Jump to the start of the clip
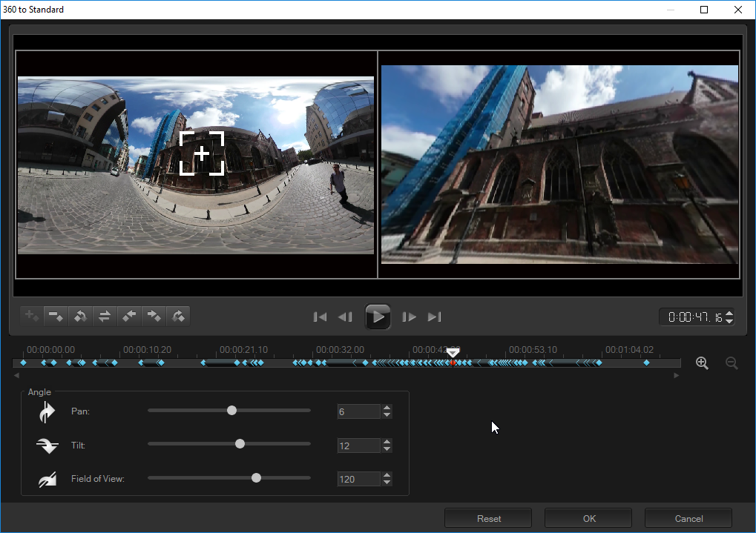 point(320,317)
